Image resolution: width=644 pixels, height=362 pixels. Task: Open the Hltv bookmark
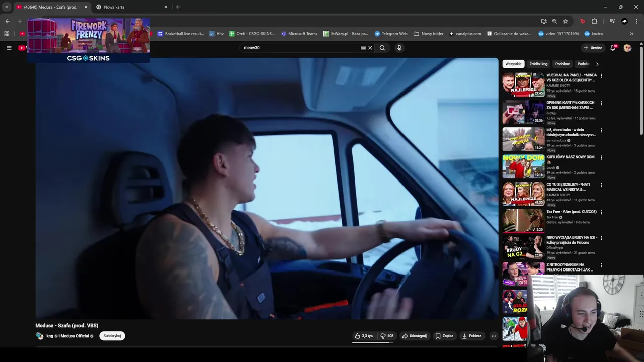click(x=217, y=34)
